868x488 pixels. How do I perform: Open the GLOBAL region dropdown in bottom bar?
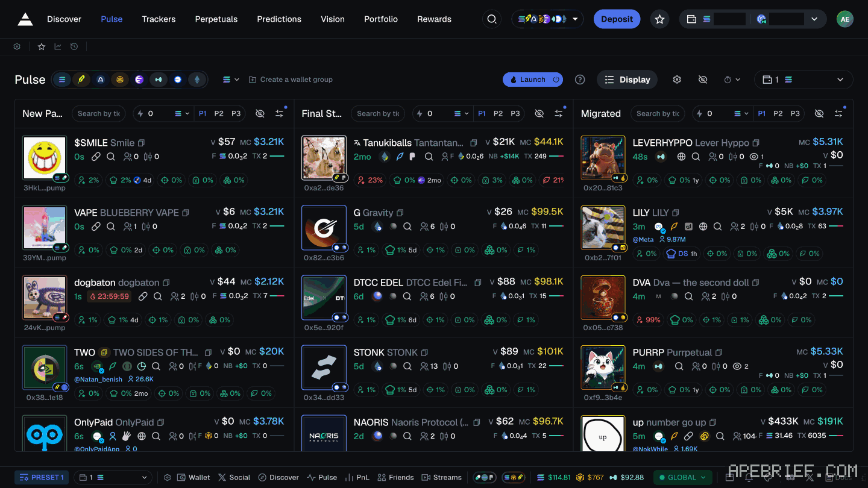pos(683,477)
